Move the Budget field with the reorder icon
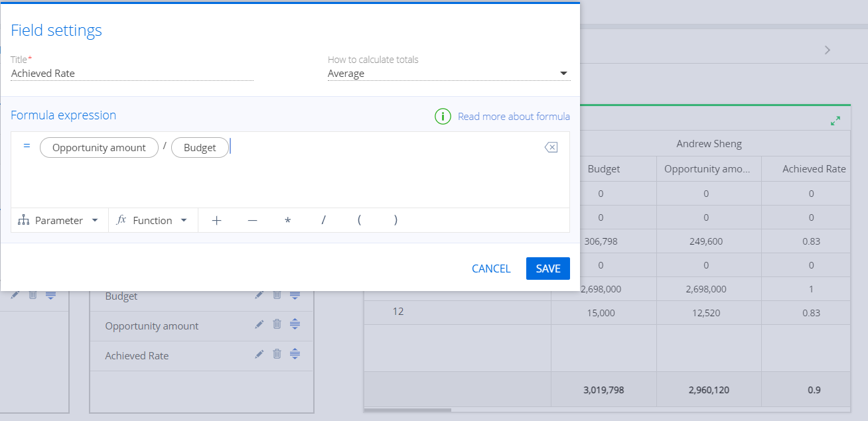The height and width of the screenshot is (421, 868). pos(295,295)
